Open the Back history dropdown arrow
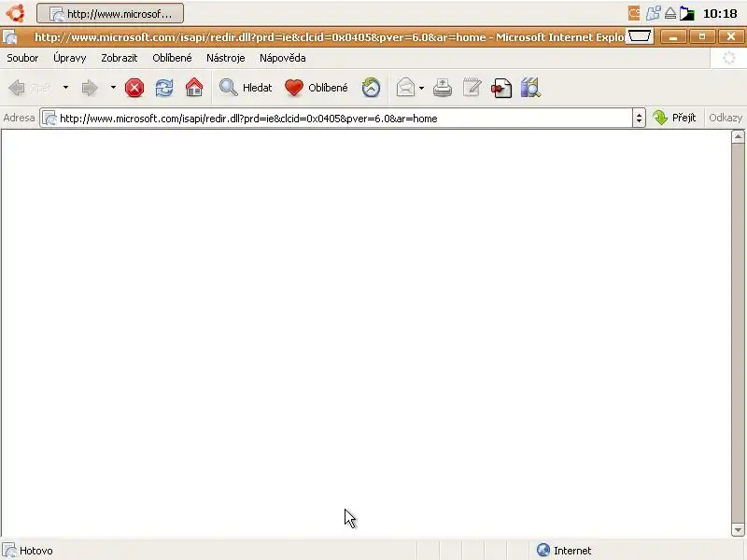This screenshot has width=747, height=560. click(65, 88)
